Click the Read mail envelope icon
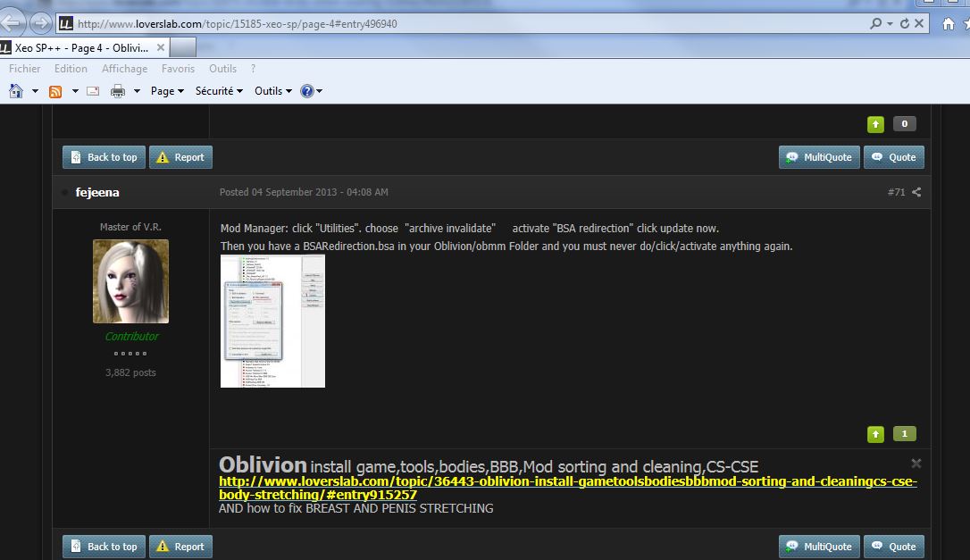This screenshot has height=560, width=970. point(93,91)
